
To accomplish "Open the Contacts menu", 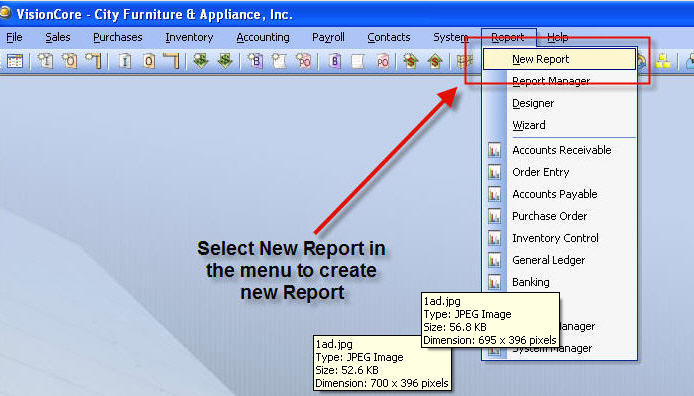I will pyautogui.click(x=389, y=37).
